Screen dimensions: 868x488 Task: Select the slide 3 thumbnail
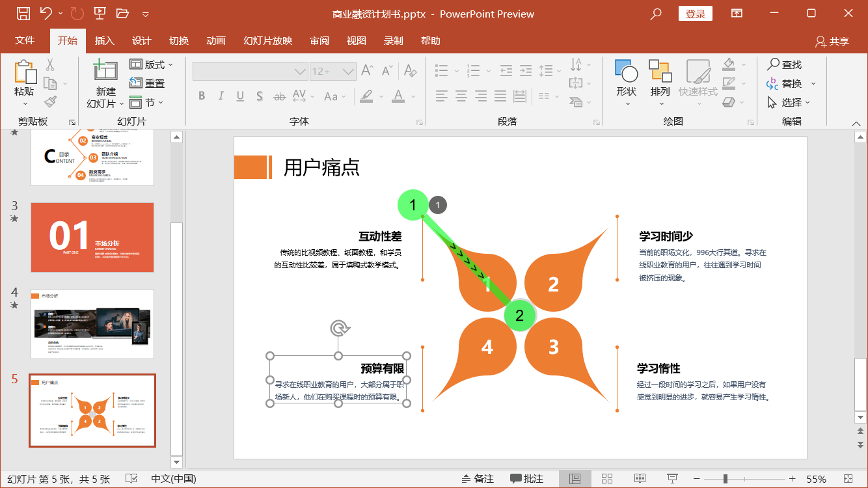coord(92,237)
